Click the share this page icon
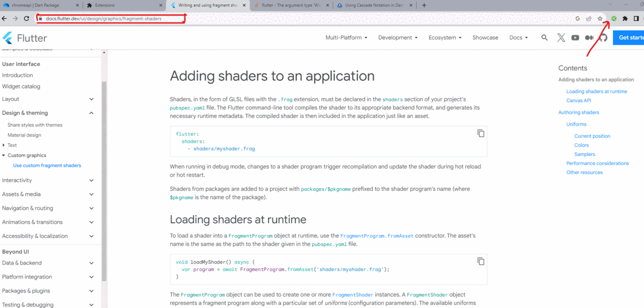 [589, 18]
